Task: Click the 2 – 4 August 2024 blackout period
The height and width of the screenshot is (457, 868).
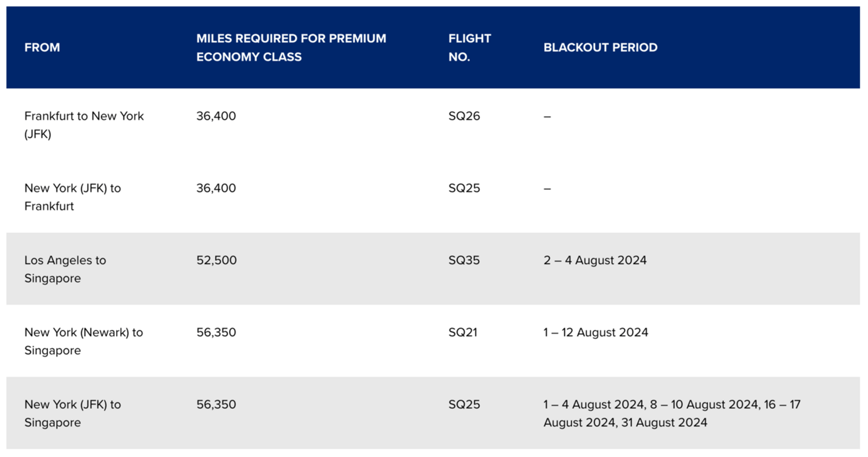Action: 595,260
